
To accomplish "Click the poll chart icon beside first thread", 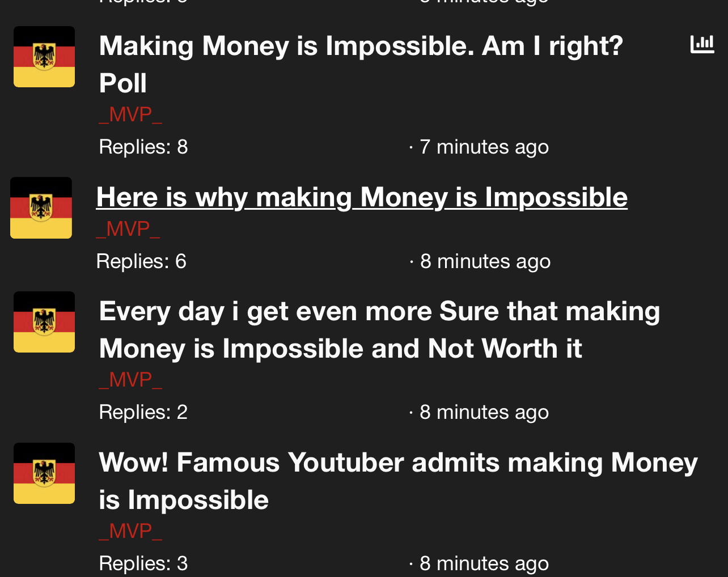I will [x=702, y=44].
